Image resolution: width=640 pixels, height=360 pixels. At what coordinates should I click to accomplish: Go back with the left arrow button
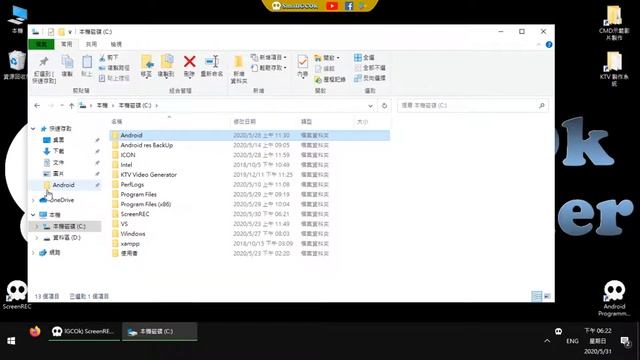[x=37, y=106]
